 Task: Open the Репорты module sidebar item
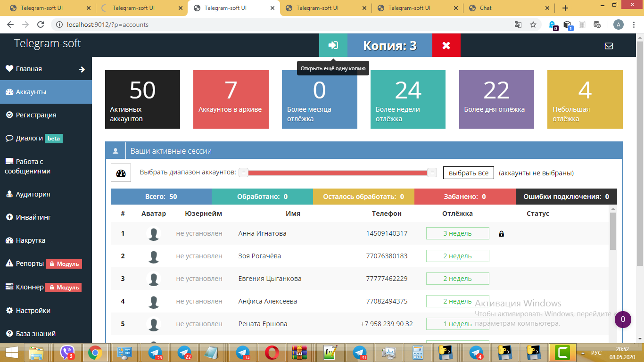point(46,263)
